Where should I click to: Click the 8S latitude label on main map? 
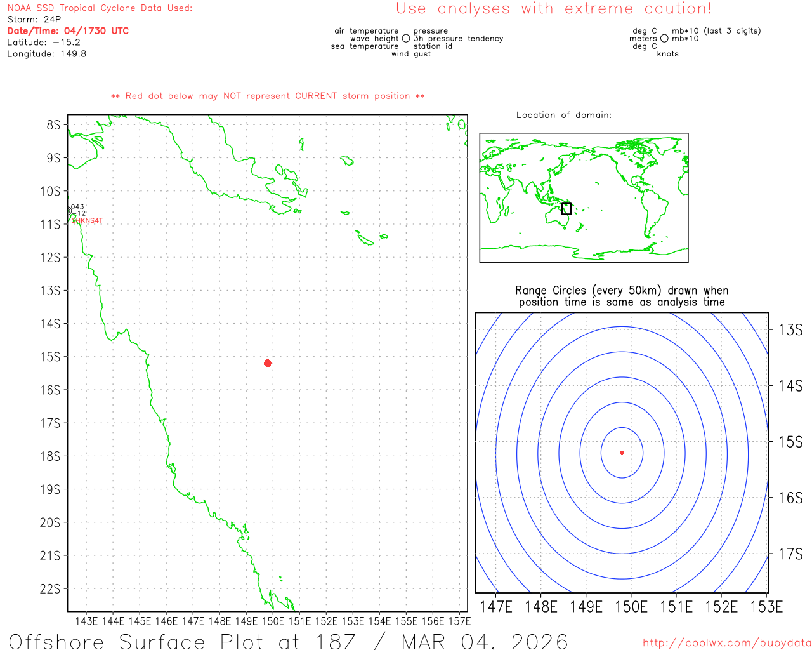pos(53,125)
